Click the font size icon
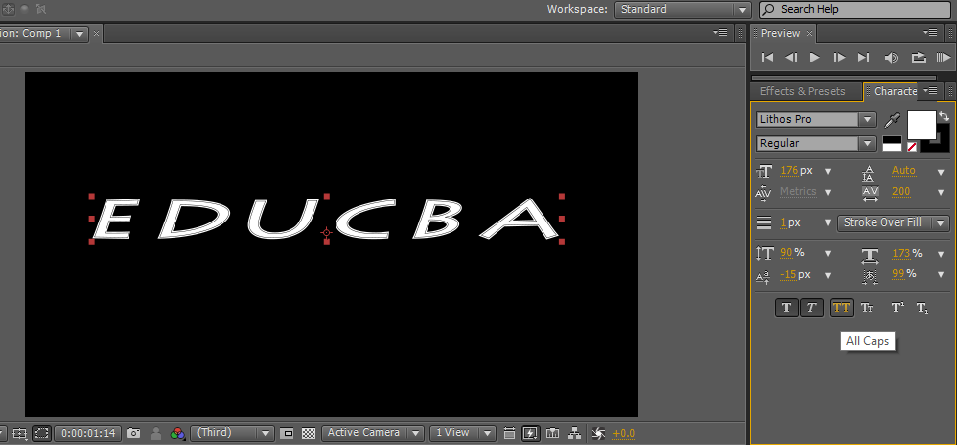957x445 pixels. tap(764, 171)
